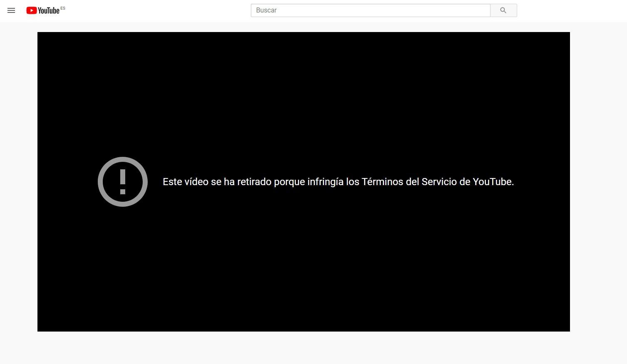Open the hamburger guide menu
Screen dimensions: 627x364
click(x=11, y=10)
